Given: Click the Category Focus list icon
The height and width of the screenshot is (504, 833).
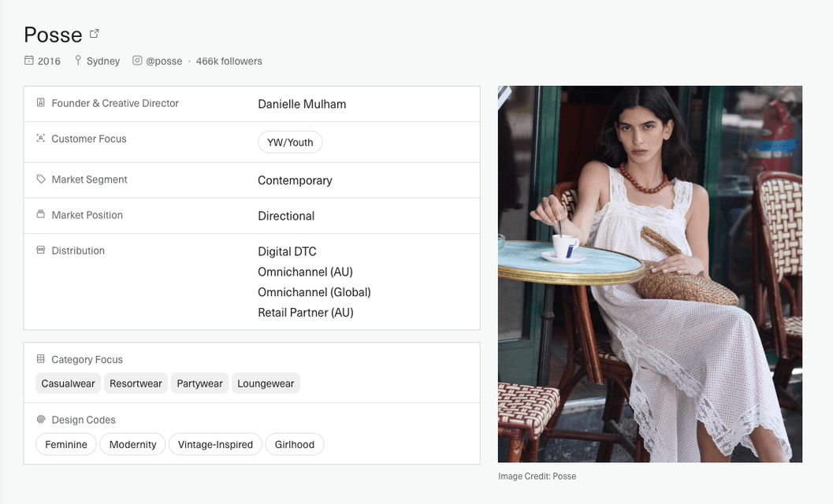Looking at the screenshot, I should coord(41,359).
